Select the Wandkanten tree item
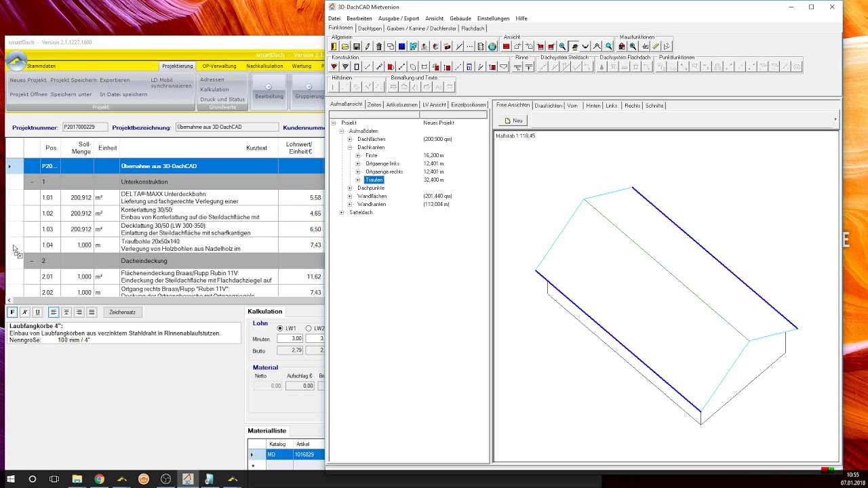The height and width of the screenshot is (488, 868). click(x=372, y=204)
